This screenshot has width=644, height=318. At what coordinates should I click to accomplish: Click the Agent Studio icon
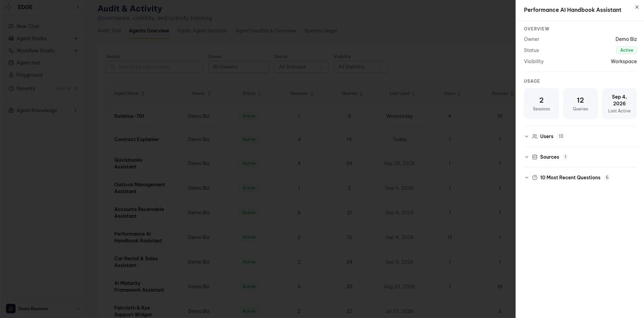(11, 38)
